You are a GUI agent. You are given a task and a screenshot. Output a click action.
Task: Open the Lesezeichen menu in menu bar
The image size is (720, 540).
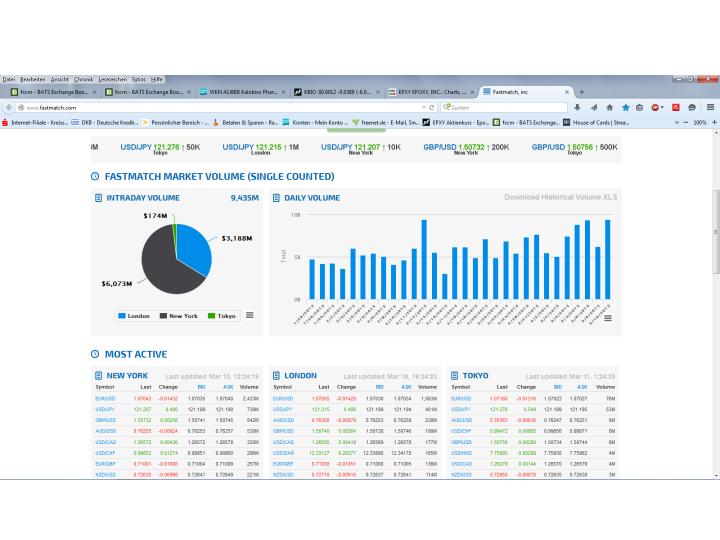(112, 79)
